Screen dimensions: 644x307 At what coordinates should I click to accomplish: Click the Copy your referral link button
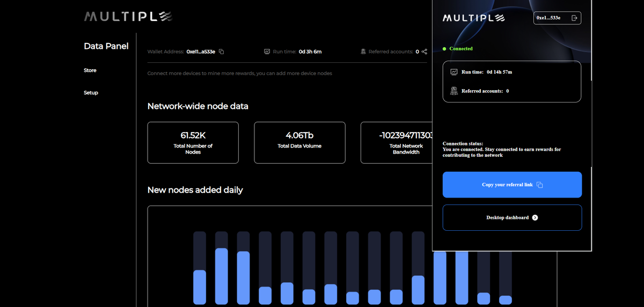click(512, 185)
